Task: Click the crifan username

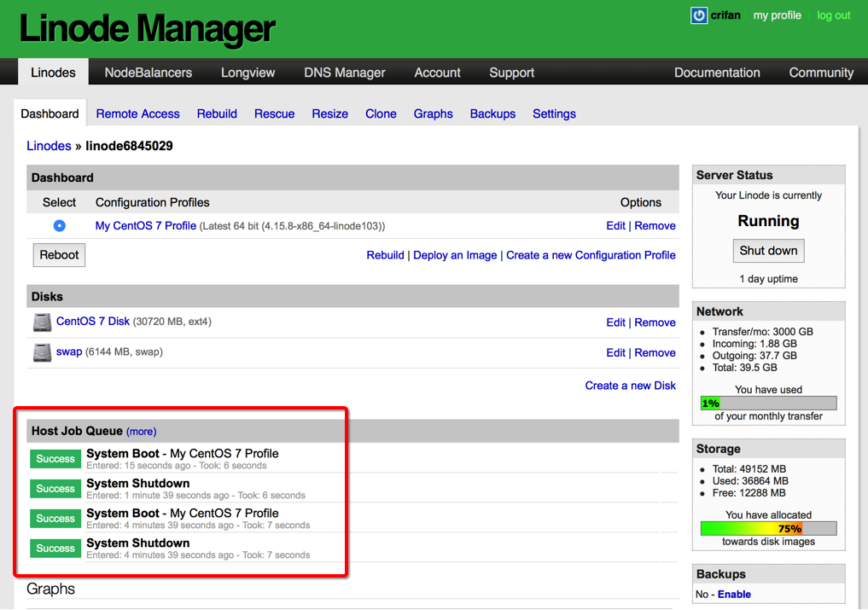Action: tap(725, 15)
